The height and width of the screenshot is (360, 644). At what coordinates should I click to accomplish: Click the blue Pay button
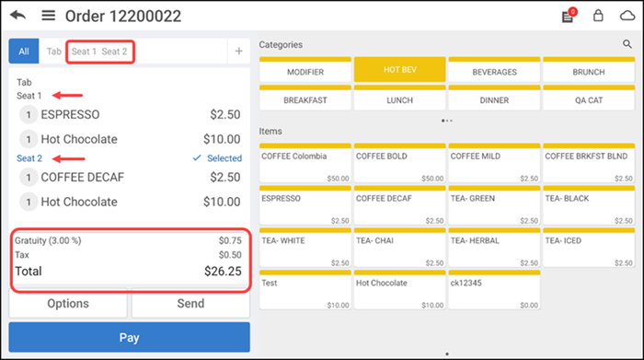130,337
